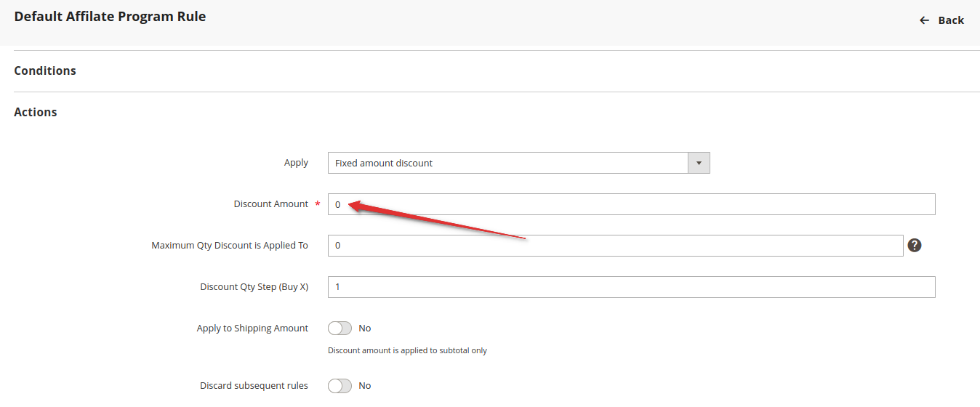Enable the Apply to Shipping Amount switch
This screenshot has height=407, width=980.
pyautogui.click(x=340, y=329)
